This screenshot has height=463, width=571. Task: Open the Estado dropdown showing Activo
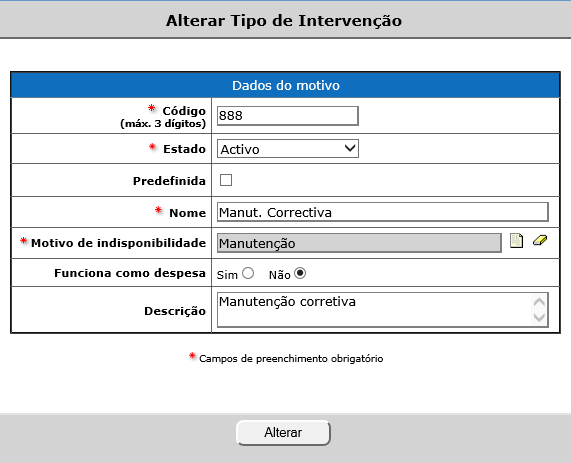coord(288,149)
